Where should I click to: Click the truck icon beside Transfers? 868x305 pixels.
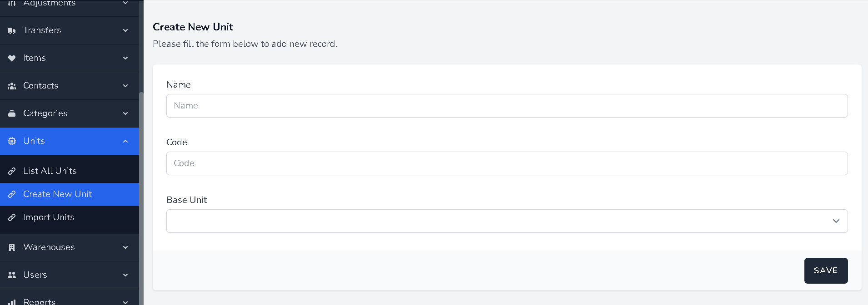coord(12,30)
